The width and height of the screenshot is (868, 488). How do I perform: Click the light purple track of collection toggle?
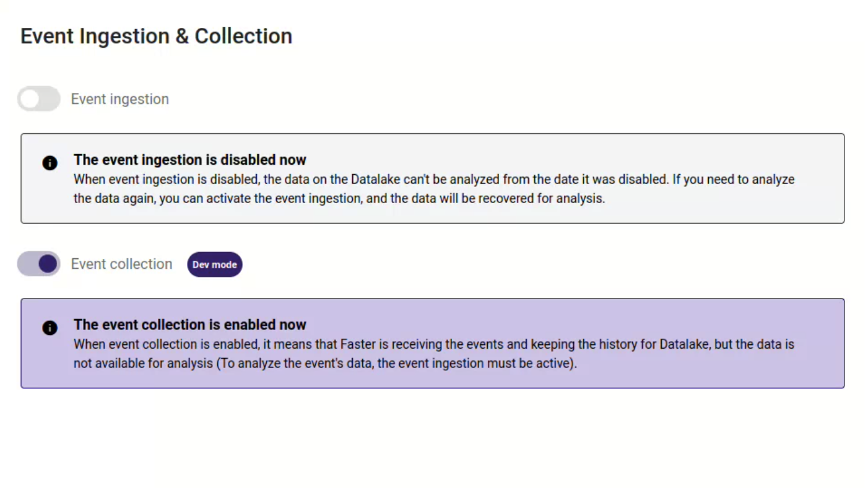click(27, 264)
